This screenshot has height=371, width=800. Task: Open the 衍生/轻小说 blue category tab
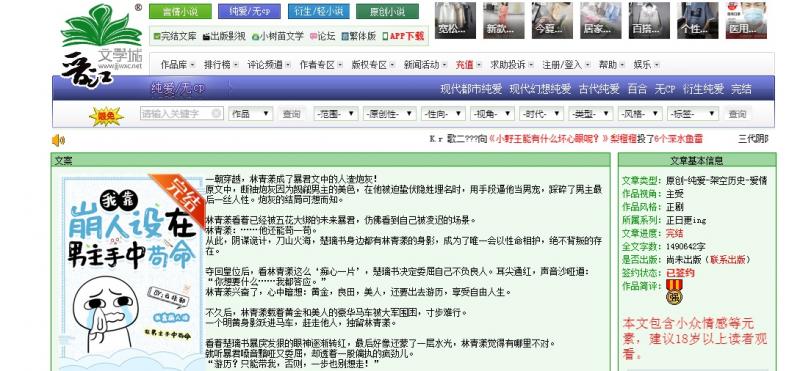(x=318, y=11)
